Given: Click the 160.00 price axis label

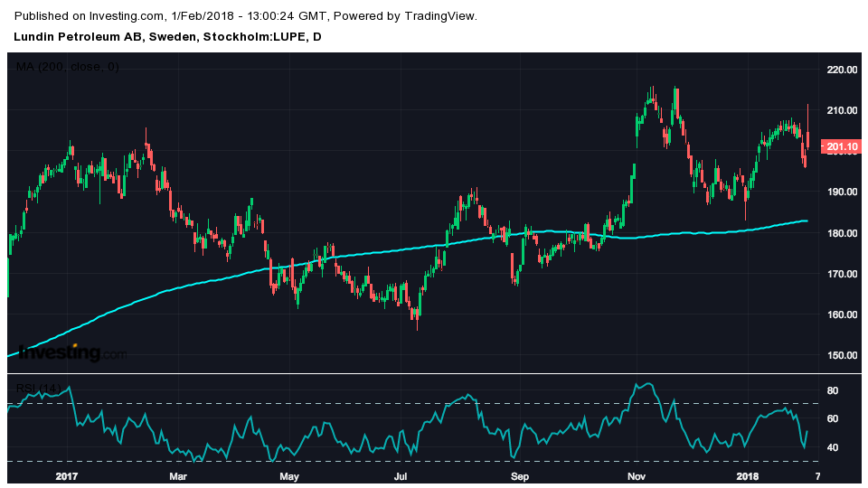Looking at the screenshot, I should tap(842, 314).
